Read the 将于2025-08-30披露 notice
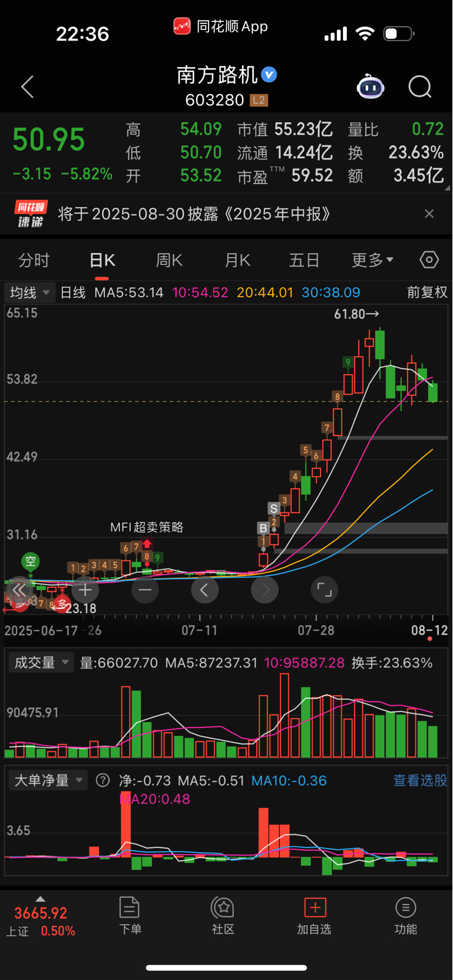The width and height of the screenshot is (453, 980). tap(194, 214)
